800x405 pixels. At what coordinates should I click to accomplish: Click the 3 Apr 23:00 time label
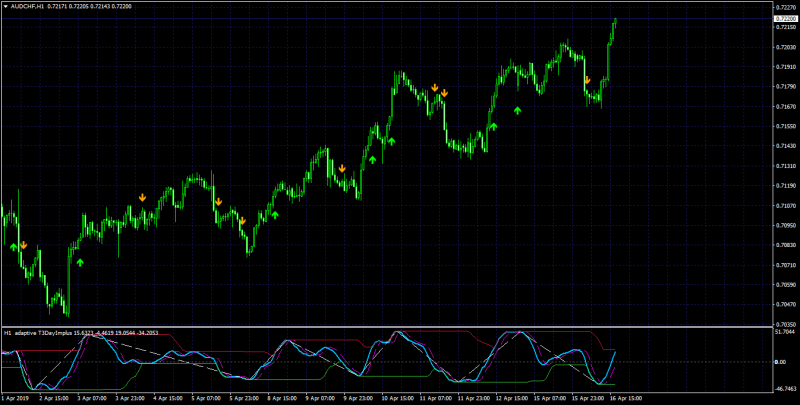129,398
